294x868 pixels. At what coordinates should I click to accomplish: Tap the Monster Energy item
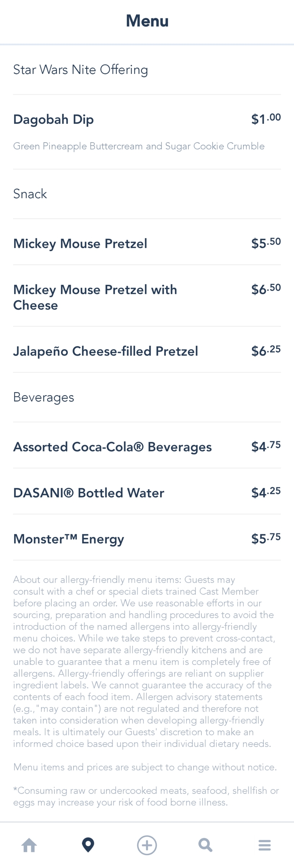pos(69,539)
